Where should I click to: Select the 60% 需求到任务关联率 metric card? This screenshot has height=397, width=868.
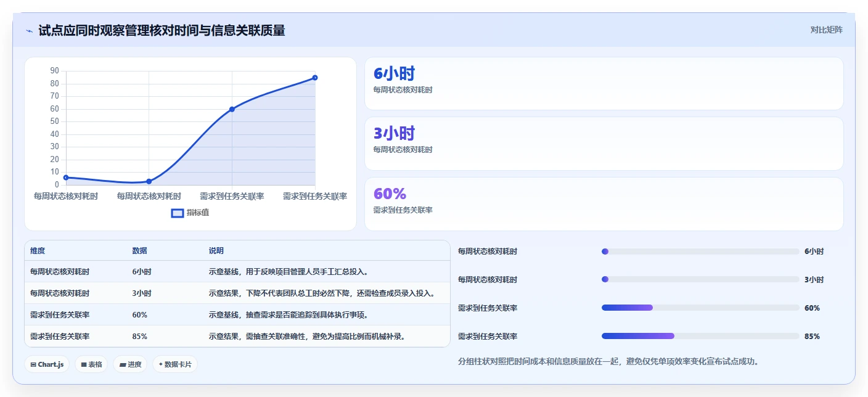point(604,204)
